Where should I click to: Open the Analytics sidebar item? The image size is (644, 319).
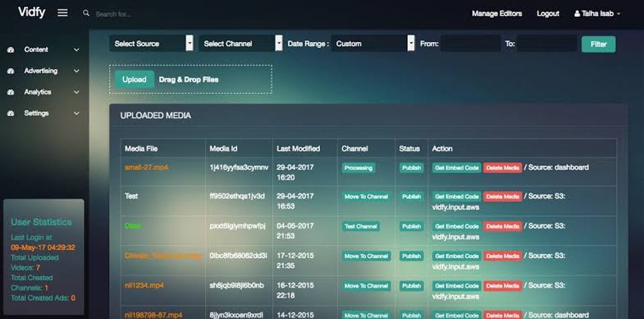click(43, 92)
